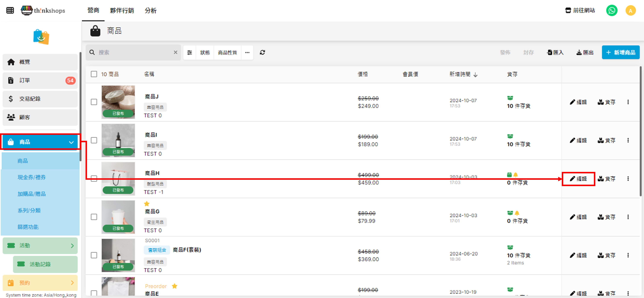Check the 商品J row checkbox
The height and width of the screenshot is (298, 644).
(x=94, y=102)
